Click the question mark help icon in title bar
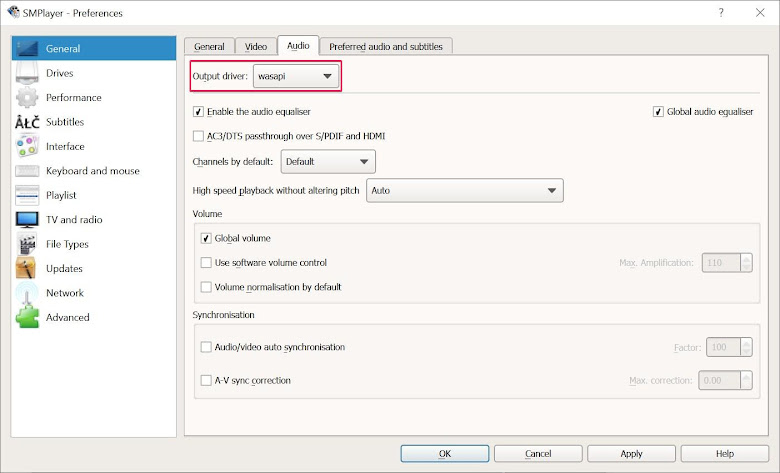This screenshot has width=780, height=473. click(x=721, y=12)
